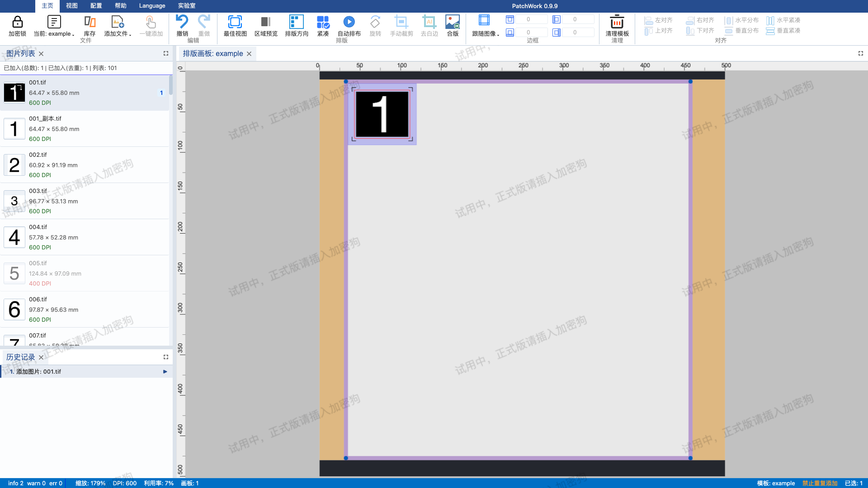Image resolution: width=868 pixels, height=488 pixels.
Task: Select the 手动裁剪 crop tool
Action: (401, 26)
